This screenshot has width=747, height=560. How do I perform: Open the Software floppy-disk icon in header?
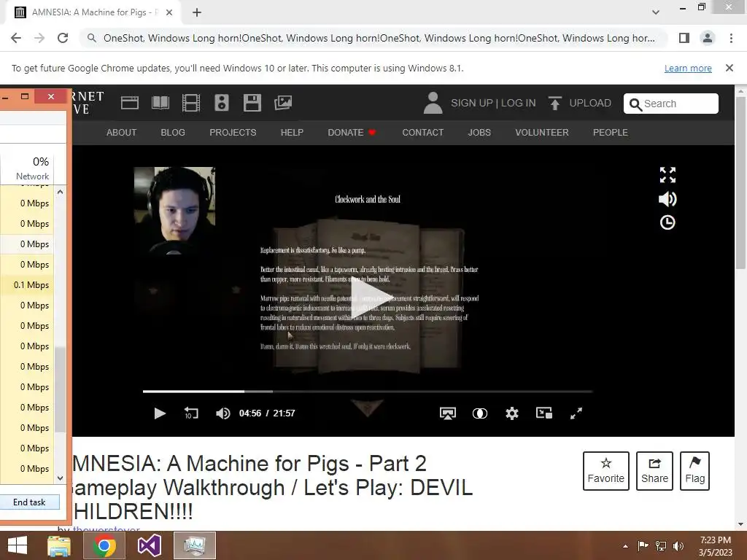(x=252, y=103)
